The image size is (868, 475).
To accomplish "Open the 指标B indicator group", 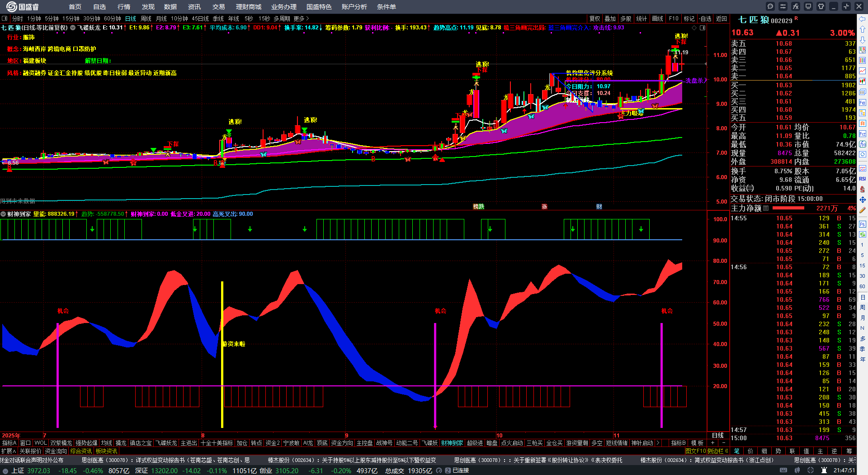I will click(678, 443).
